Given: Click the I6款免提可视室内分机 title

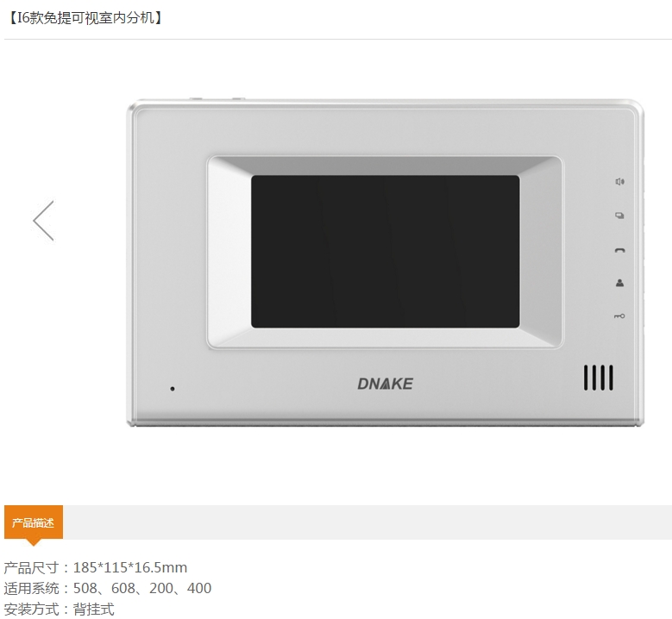Looking at the screenshot, I should 85,18.
